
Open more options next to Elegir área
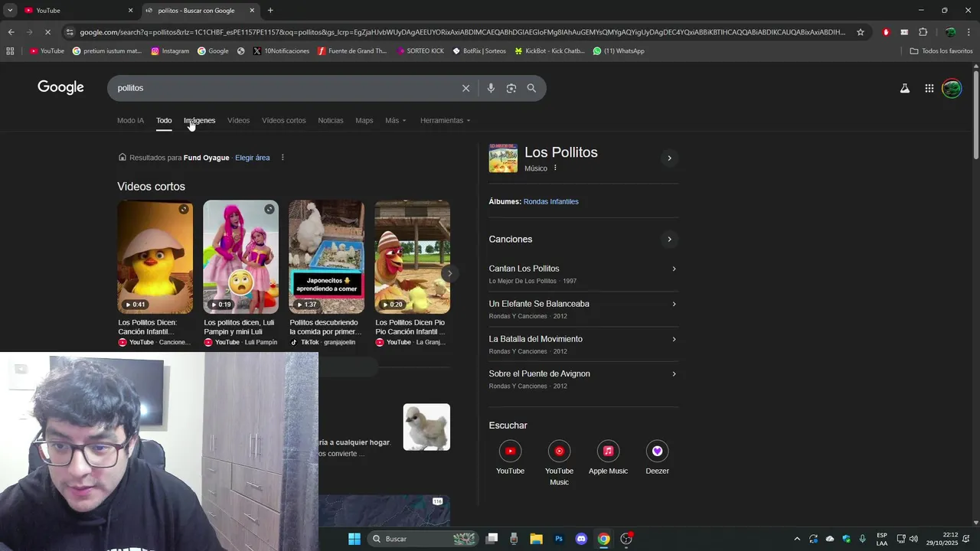pyautogui.click(x=283, y=158)
